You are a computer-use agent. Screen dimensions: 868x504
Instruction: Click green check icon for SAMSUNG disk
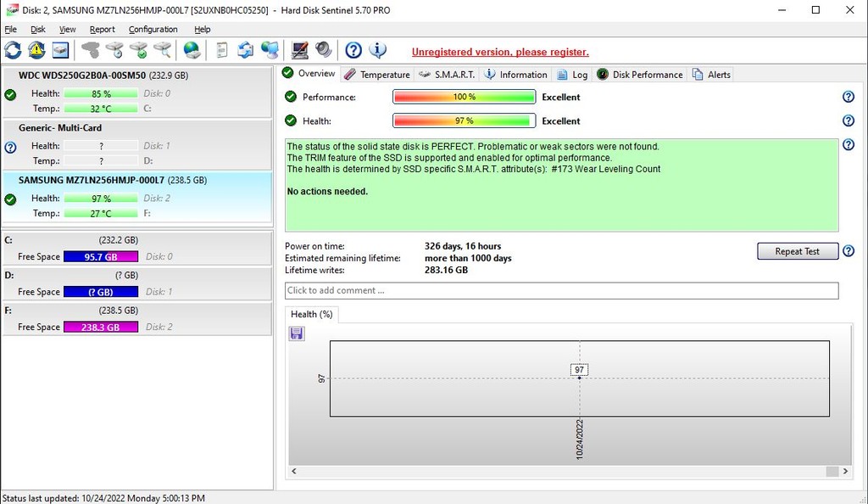[10, 199]
